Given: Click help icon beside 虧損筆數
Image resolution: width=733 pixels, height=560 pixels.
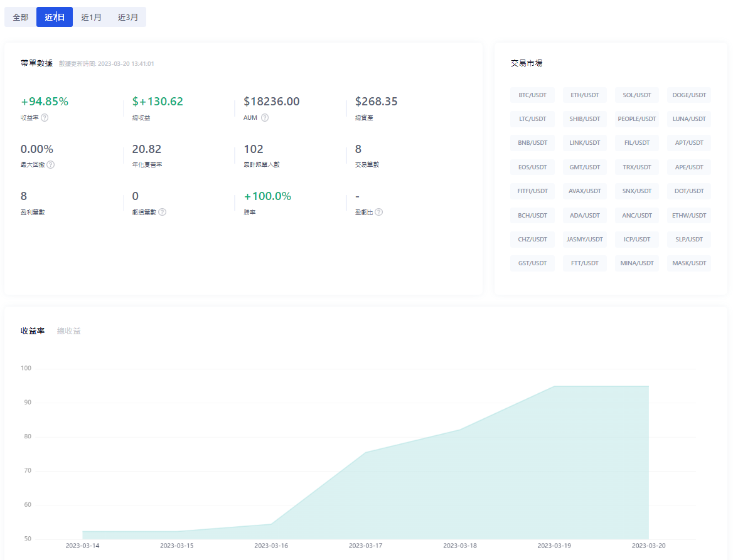Looking at the screenshot, I should pyautogui.click(x=162, y=212).
